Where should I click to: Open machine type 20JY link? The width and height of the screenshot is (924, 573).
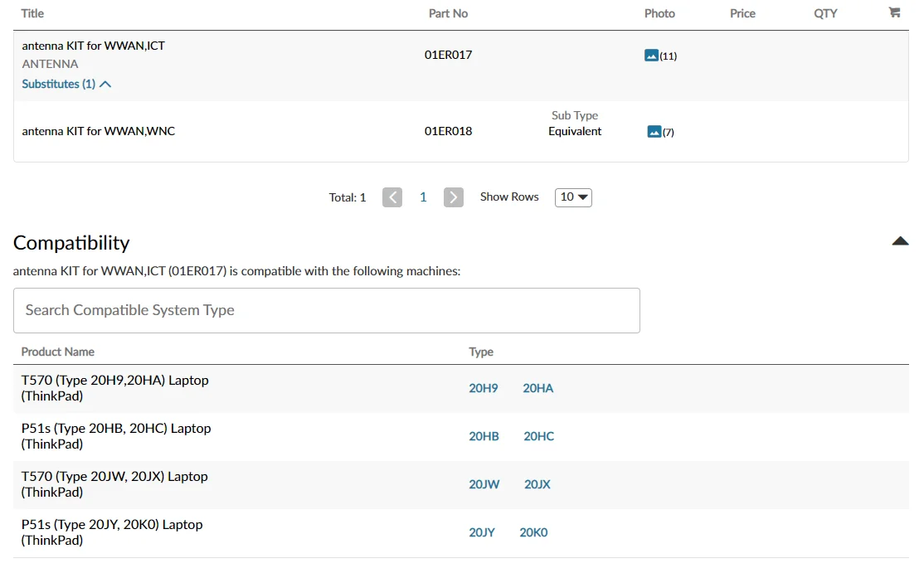(x=482, y=532)
